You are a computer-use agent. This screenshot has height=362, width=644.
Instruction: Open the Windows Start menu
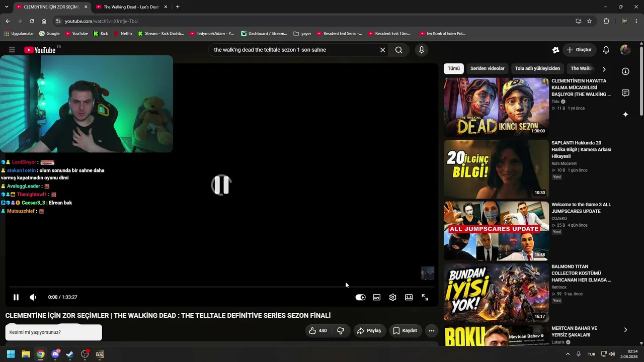pos(11,354)
